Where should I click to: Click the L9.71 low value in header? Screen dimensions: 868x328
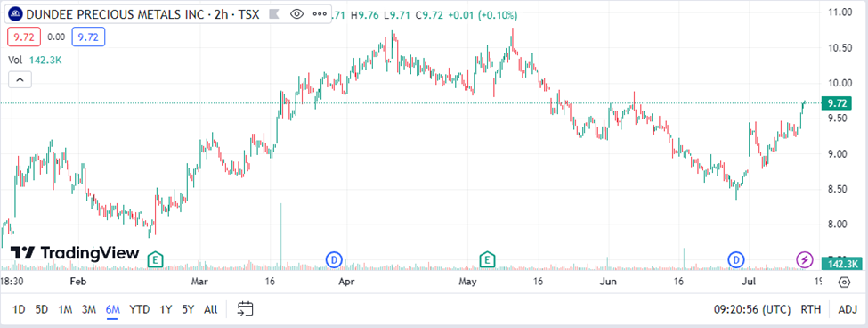pos(396,15)
